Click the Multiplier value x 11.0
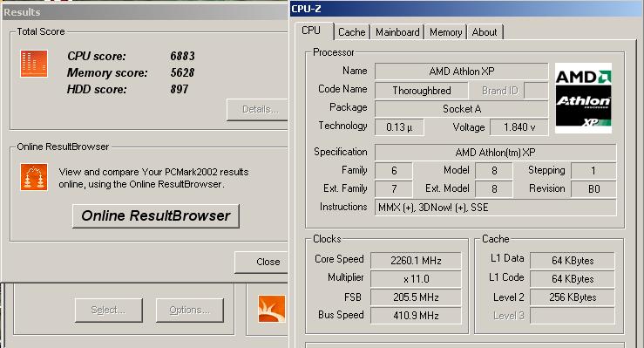The height and width of the screenshot is (348, 644). [x=416, y=279]
